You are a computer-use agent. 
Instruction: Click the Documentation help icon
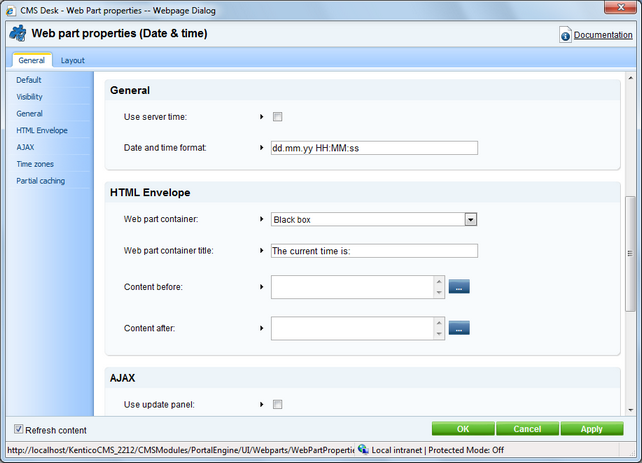[566, 36]
